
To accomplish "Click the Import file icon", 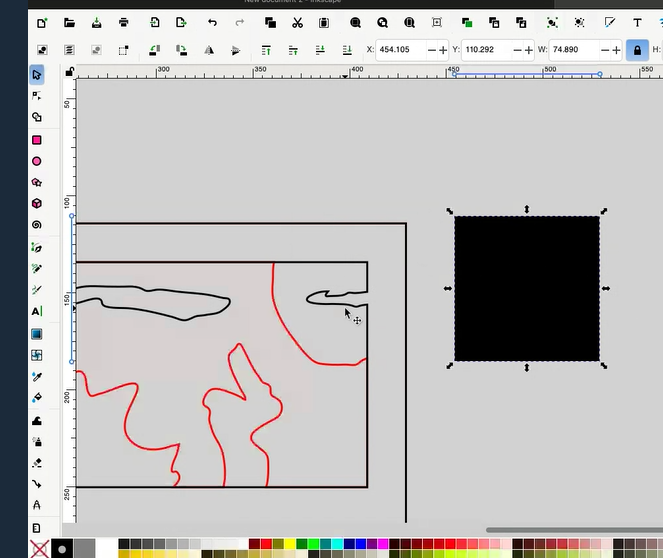I will (154, 23).
